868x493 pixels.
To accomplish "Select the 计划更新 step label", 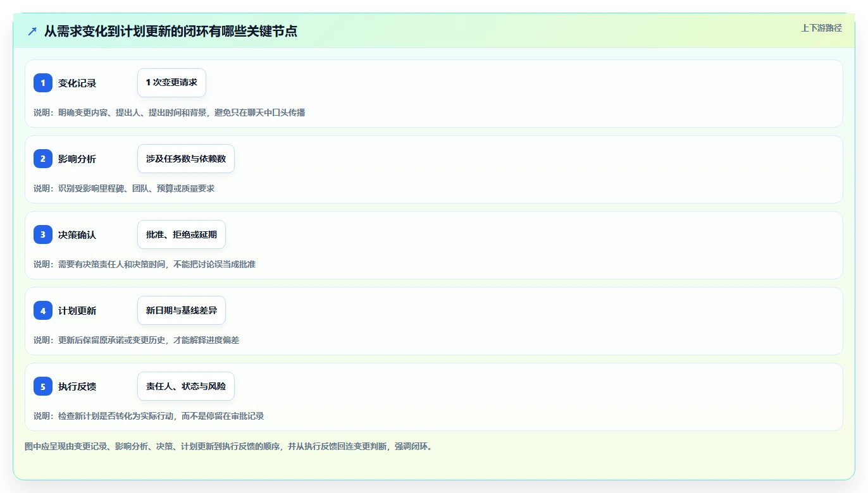I will pyautogui.click(x=77, y=310).
